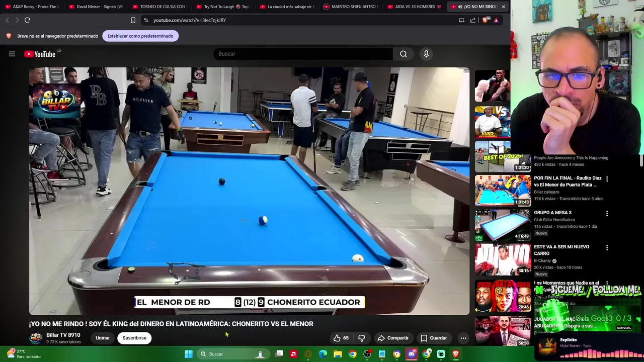Click the YouTube Buscar search field
This screenshot has height=362, width=644.
(303, 54)
